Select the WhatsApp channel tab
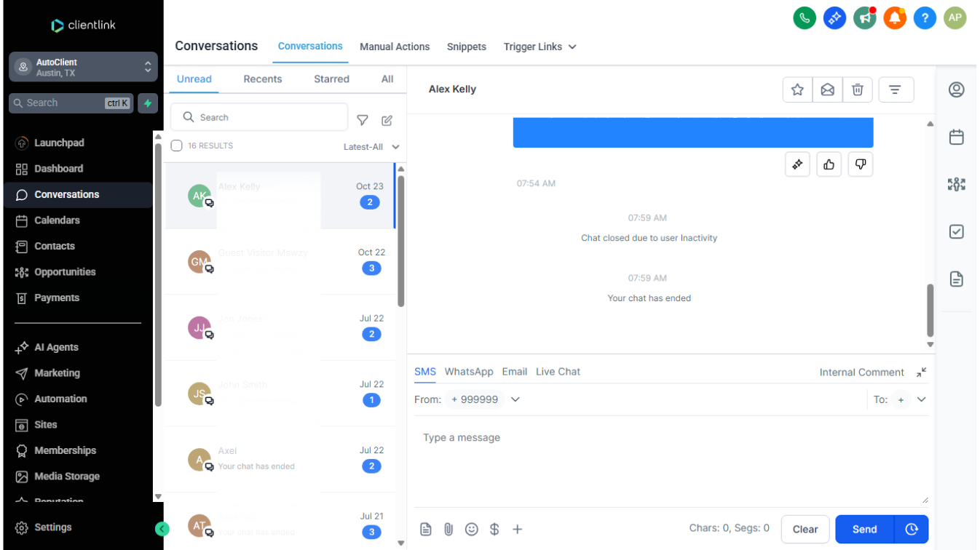980x550 pixels. pyautogui.click(x=469, y=372)
